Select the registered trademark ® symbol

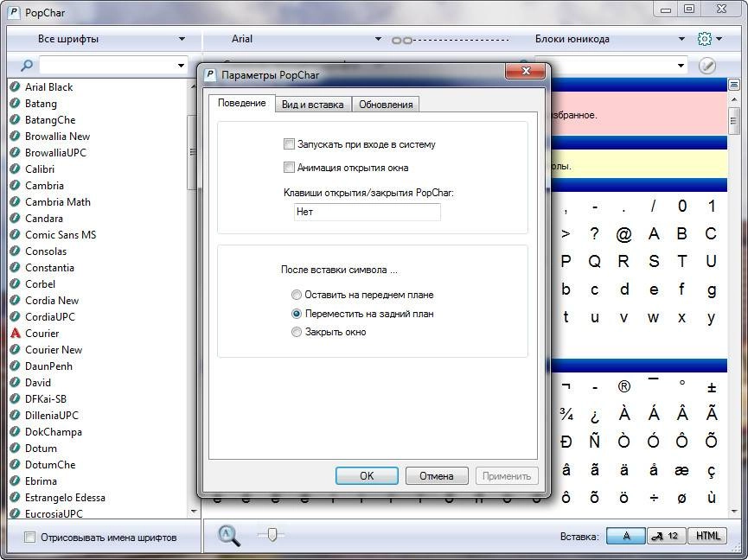(624, 386)
